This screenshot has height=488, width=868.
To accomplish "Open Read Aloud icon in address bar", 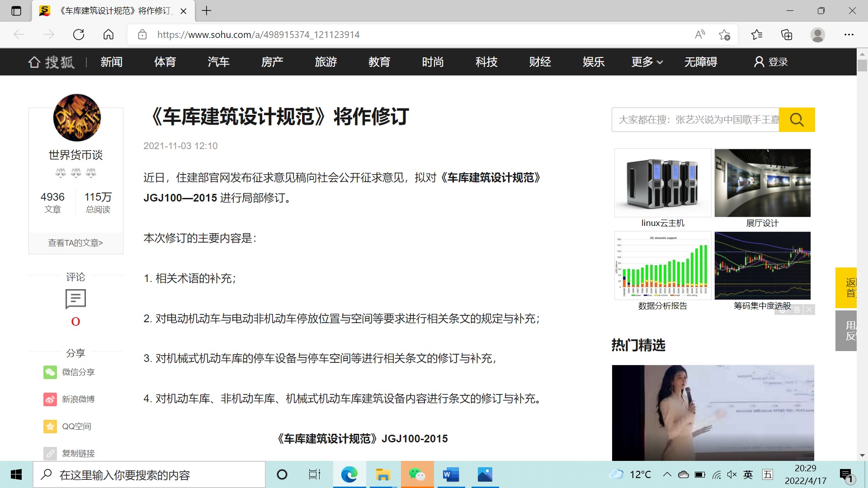I will coord(700,35).
